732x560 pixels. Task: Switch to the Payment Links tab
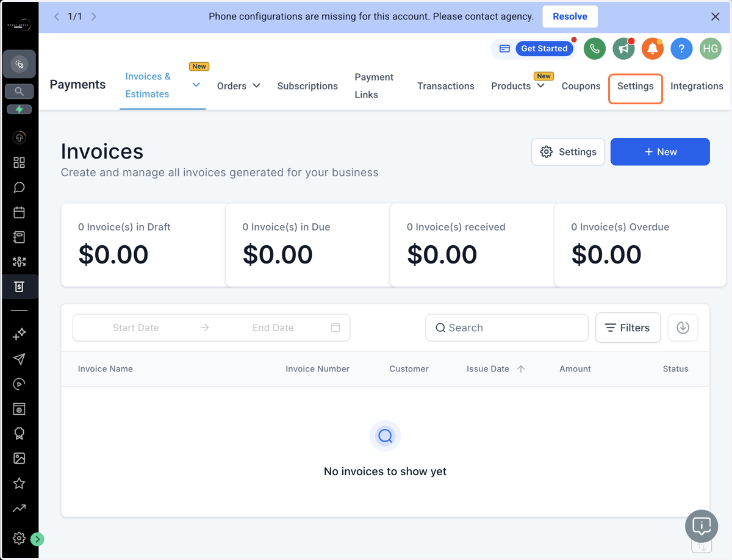point(374,86)
